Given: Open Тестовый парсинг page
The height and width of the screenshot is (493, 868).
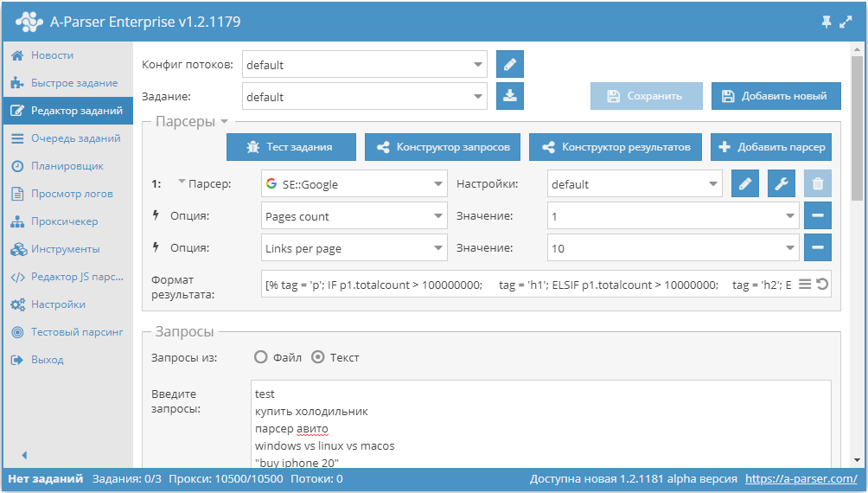Looking at the screenshot, I should pyautogui.click(x=68, y=332).
